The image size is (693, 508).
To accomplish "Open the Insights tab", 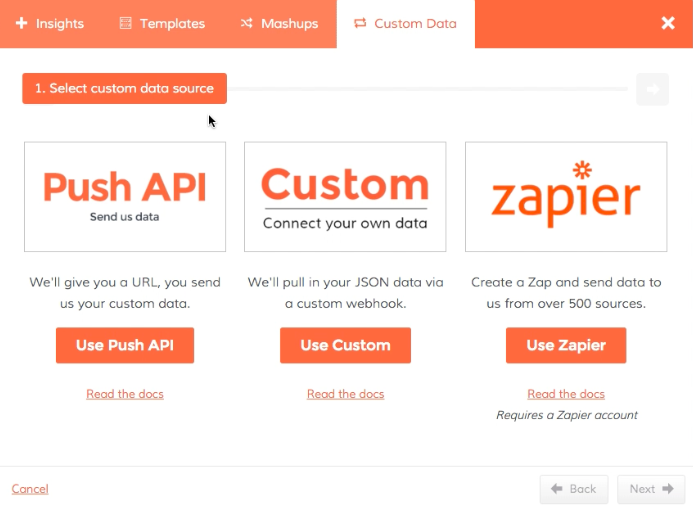I will coord(50,23).
